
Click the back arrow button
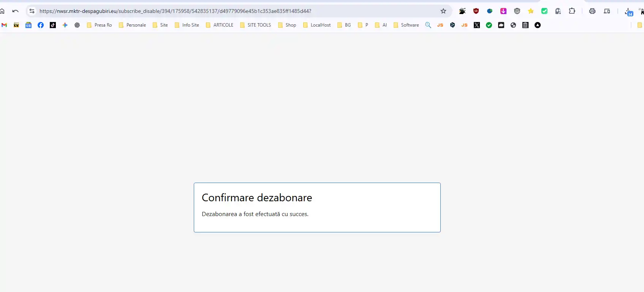15,11
